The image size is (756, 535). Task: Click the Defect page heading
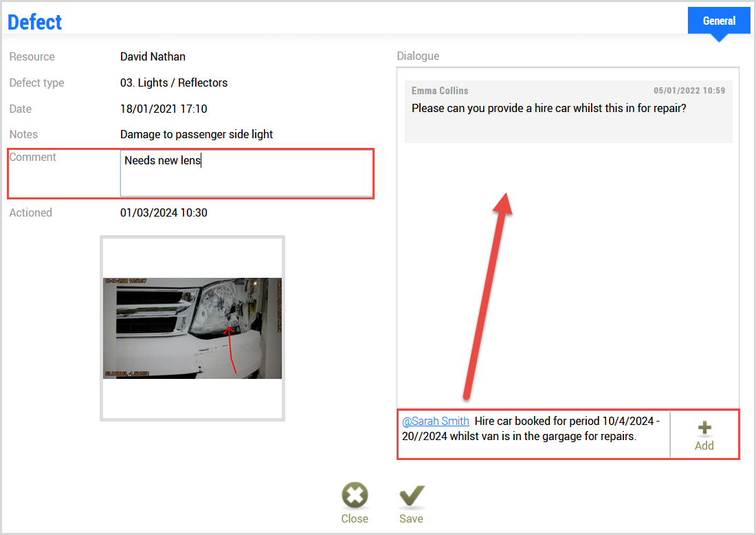tap(35, 22)
